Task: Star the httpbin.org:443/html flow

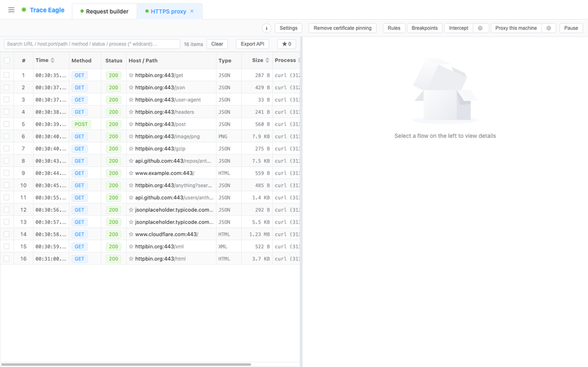Action: 131,259
